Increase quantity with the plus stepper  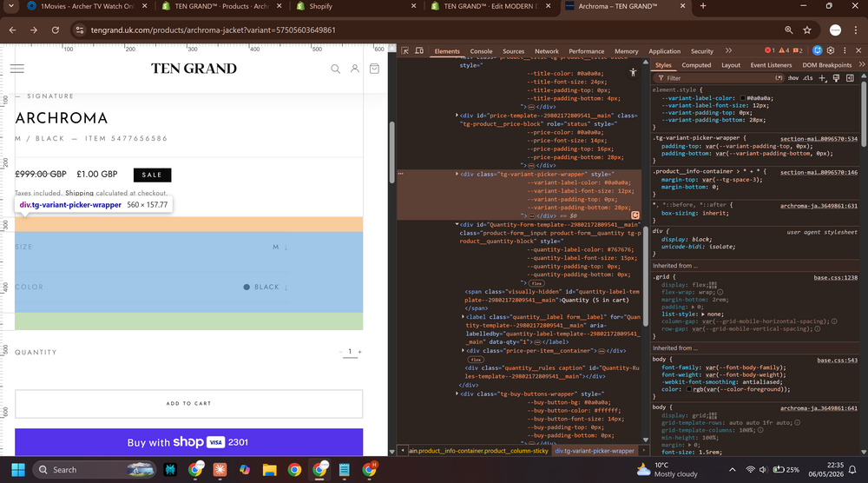[x=360, y=352]
